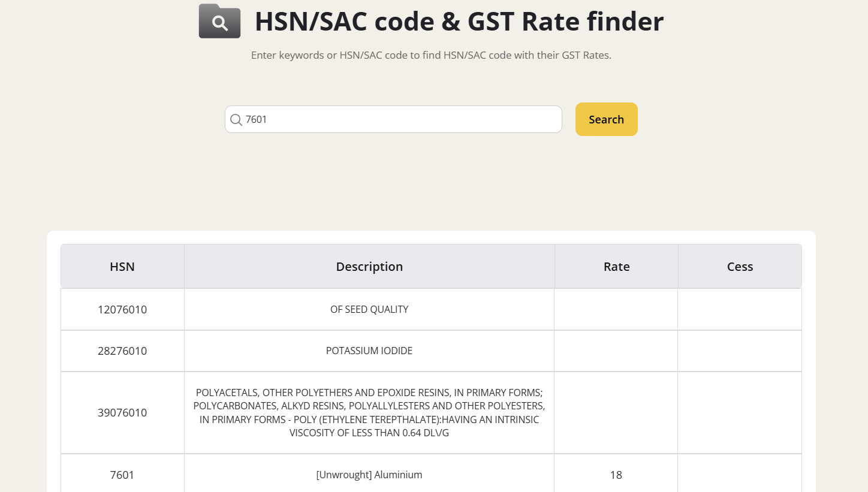
Task: Select the 7601 HSN code table cell
Action: tap(122, 475)
